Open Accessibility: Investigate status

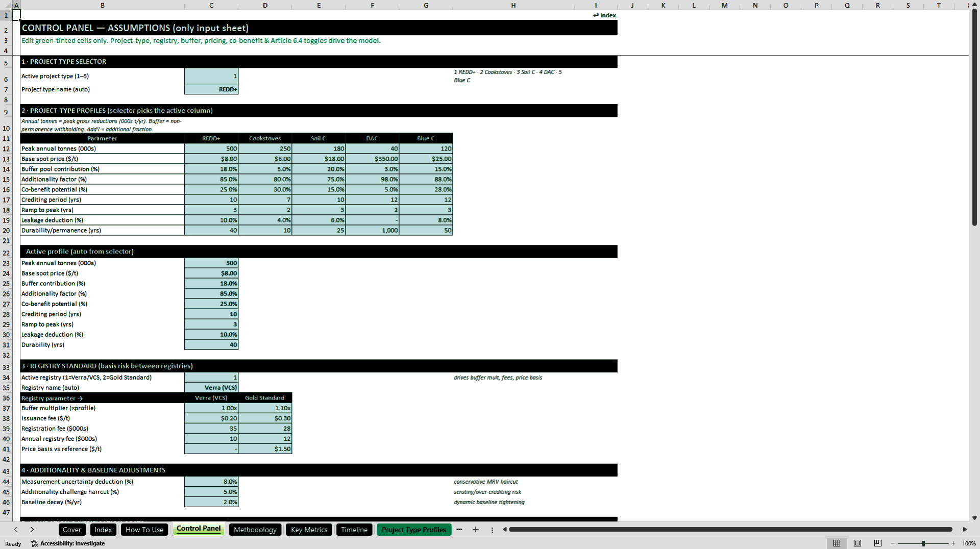tap(68, 543)
